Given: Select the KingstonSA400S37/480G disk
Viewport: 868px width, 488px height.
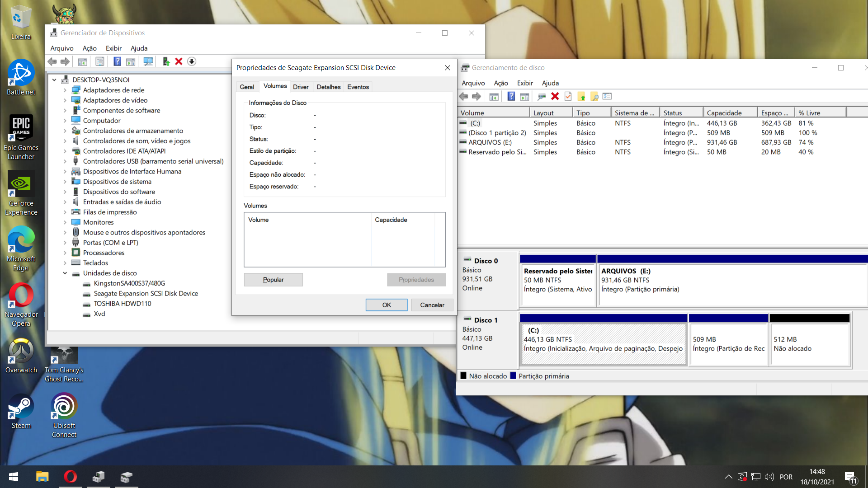Looking at the screenshot, I should (x=129, y=283).
